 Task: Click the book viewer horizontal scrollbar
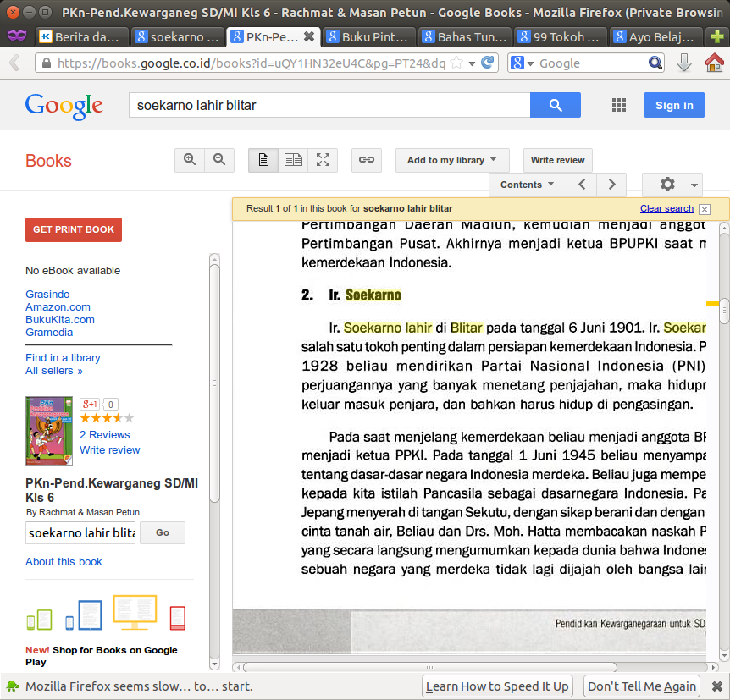[429, 667]
